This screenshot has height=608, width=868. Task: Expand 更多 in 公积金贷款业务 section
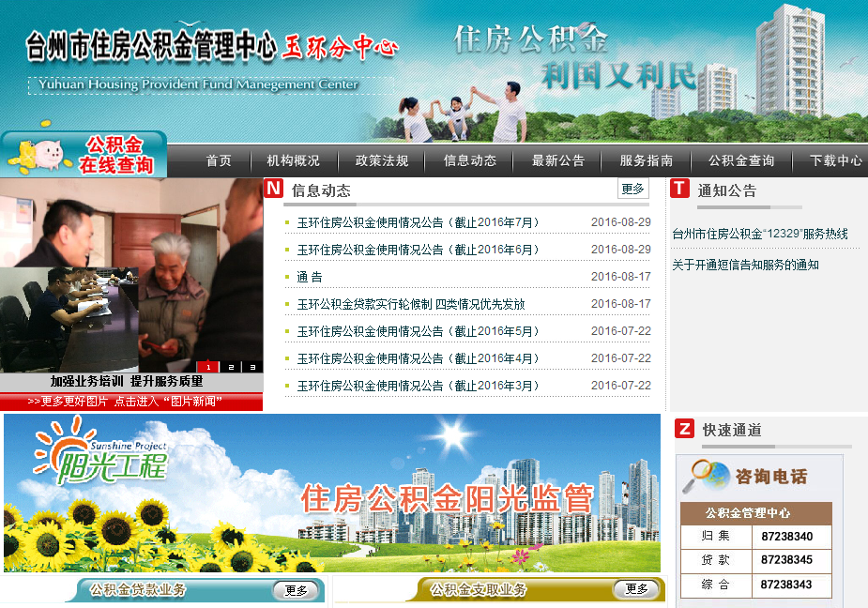point(297,590)
